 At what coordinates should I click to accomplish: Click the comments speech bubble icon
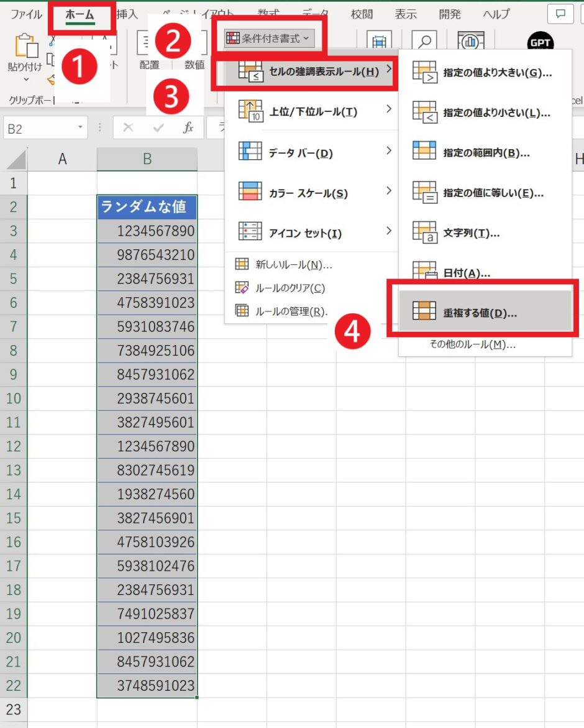(x=561, y=14)
